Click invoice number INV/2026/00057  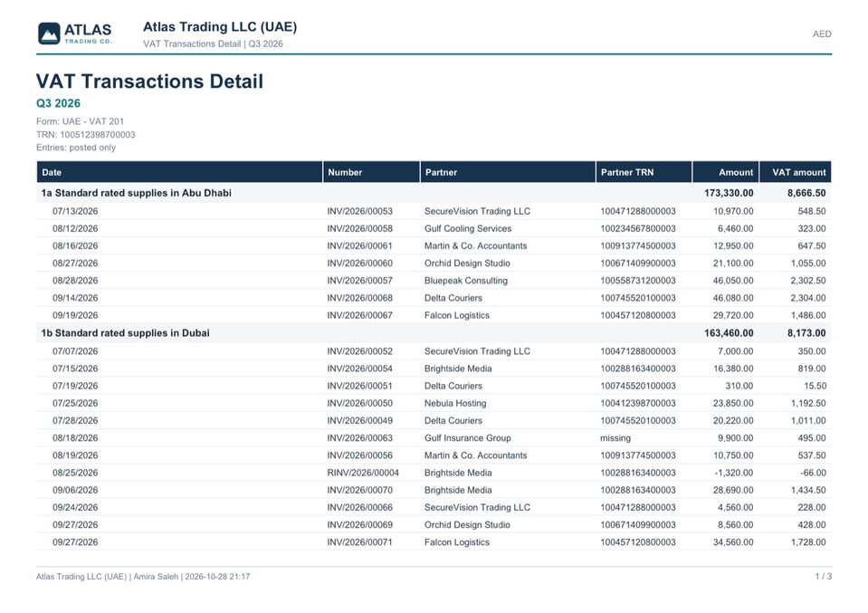pos(360,281)
